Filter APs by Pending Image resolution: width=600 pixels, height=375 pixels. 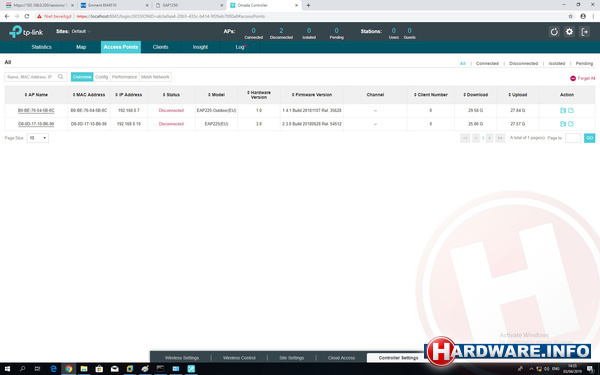[x=584, y=64]
